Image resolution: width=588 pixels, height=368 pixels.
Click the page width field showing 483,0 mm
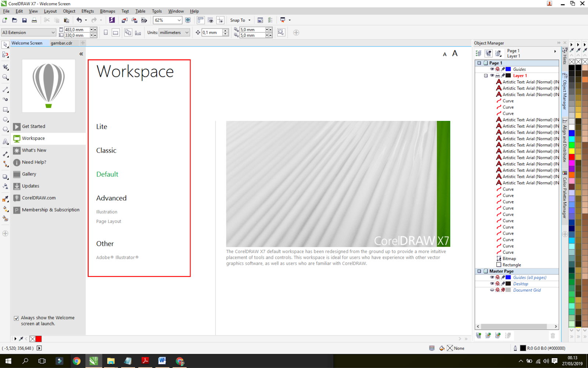tap(77, 30)
